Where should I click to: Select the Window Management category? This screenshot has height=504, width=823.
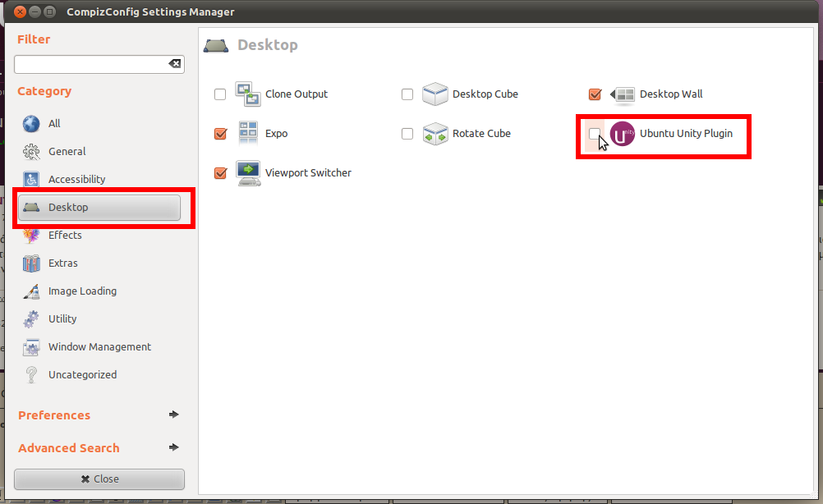[x=99, y=347]
